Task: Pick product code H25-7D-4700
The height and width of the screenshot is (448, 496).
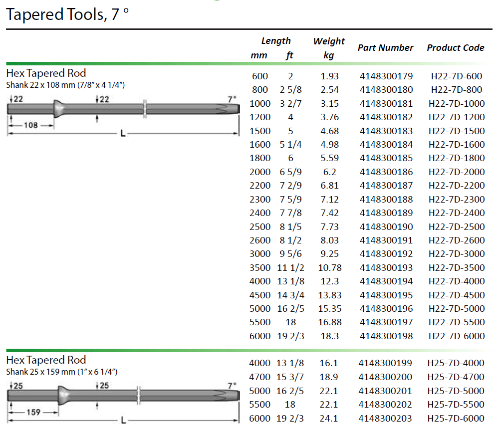Action: tap(457, 378)
